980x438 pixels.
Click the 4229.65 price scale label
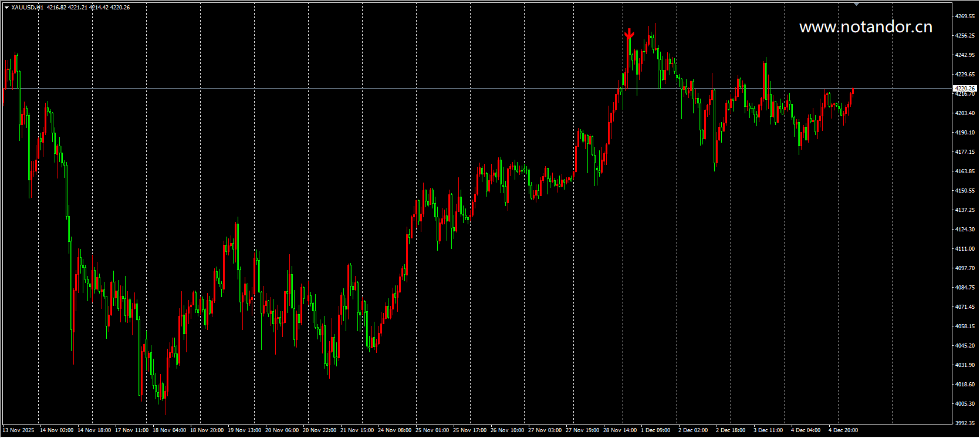965,75
